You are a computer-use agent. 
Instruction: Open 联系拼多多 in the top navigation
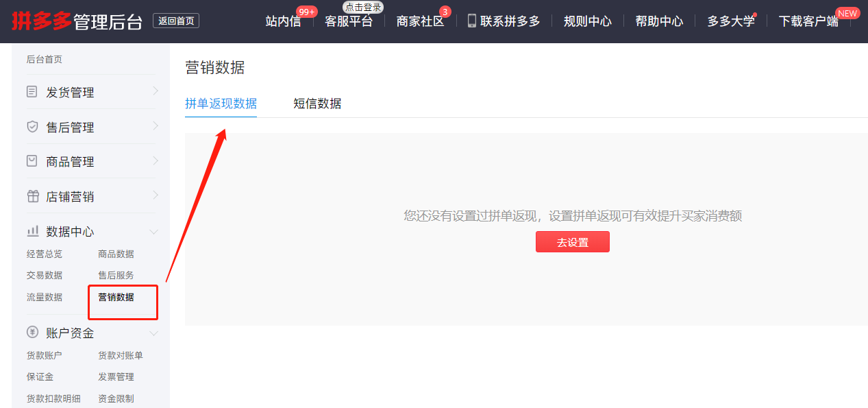(x=510, y=21)
